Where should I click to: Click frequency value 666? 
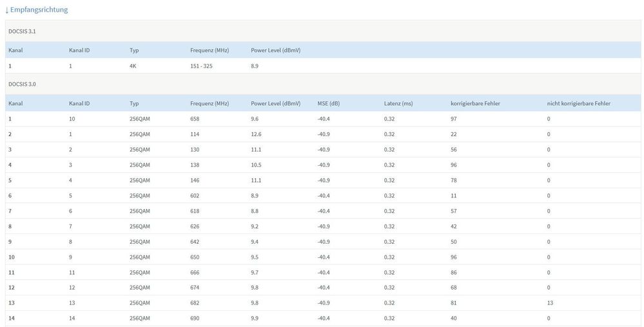(195, 273)
